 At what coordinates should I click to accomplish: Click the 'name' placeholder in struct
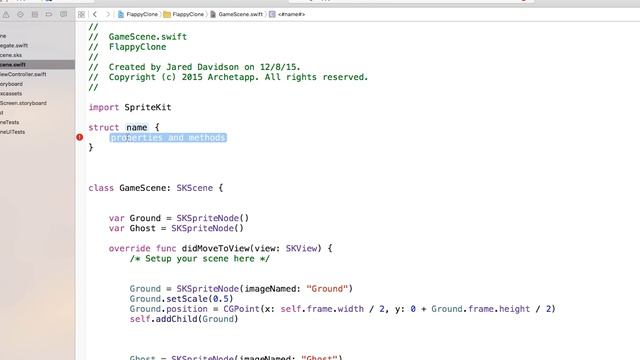click(x=136, y=127)
